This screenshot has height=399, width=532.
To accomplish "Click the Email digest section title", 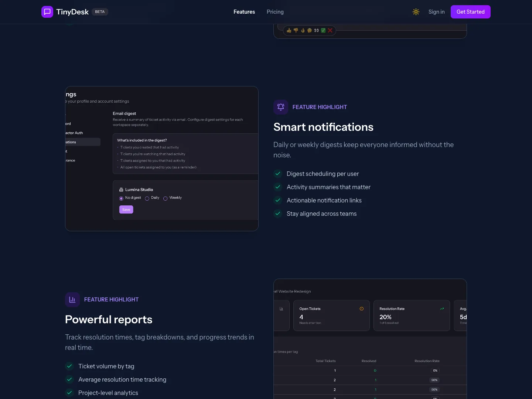I will pos(124,113).
